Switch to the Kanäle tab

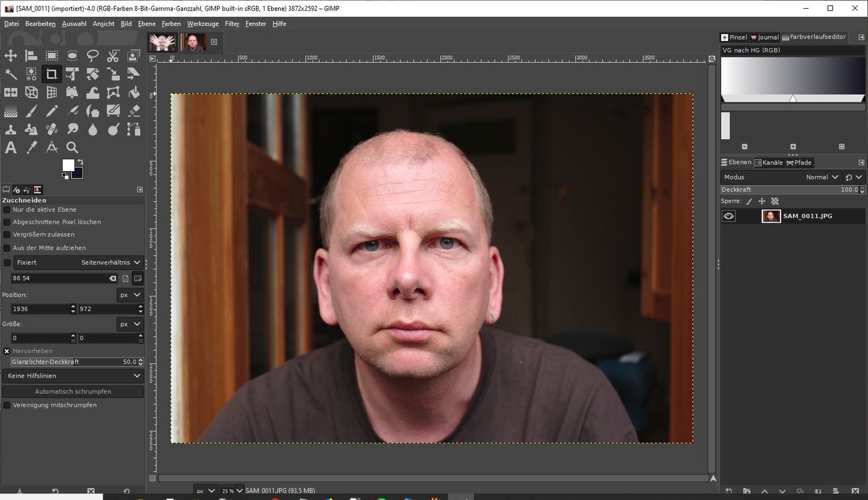(x=769, y=163)
